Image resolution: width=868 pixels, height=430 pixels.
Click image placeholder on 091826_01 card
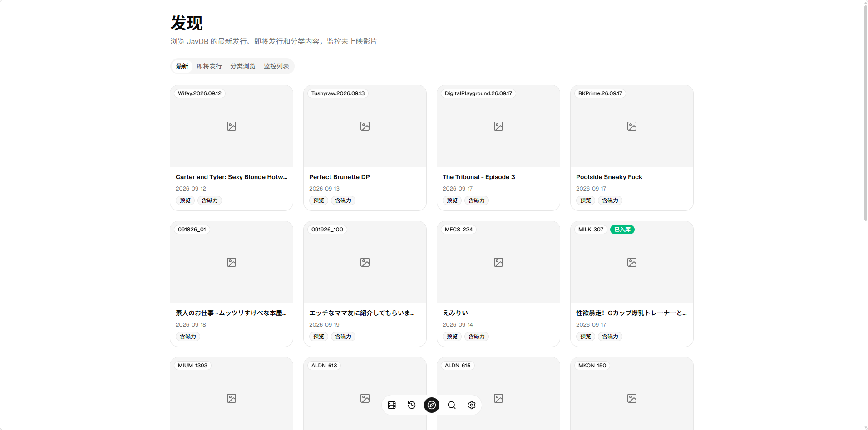(x=232, y=262)
